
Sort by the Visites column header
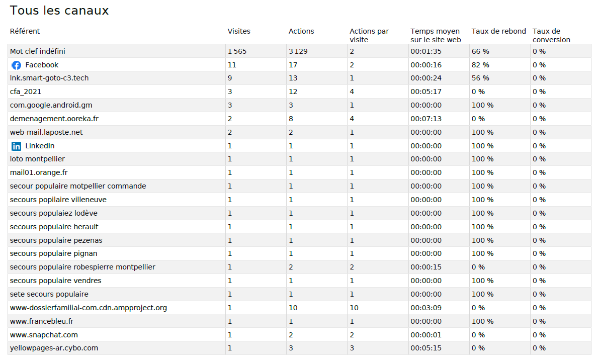pyautogui.click(x=239, y=31)
